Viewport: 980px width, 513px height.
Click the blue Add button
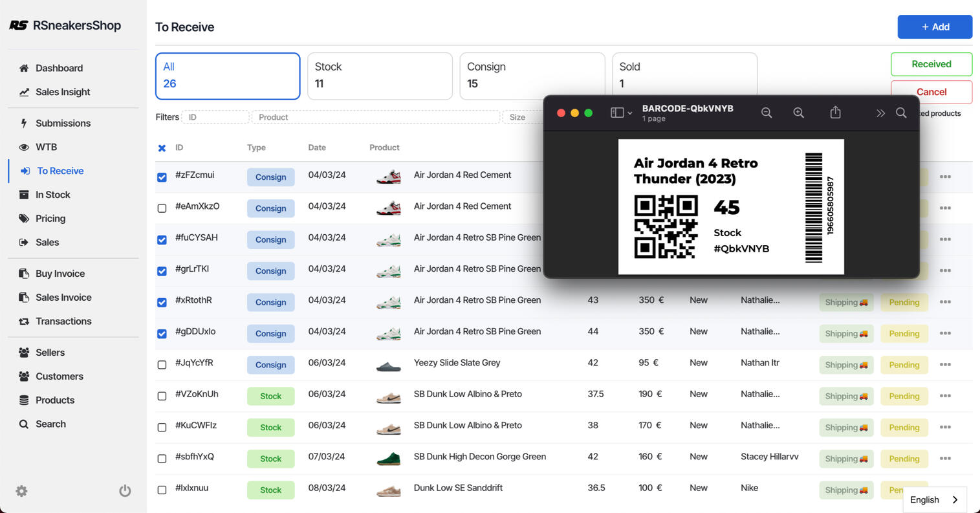pyautogui.click(x=934, y=27)
